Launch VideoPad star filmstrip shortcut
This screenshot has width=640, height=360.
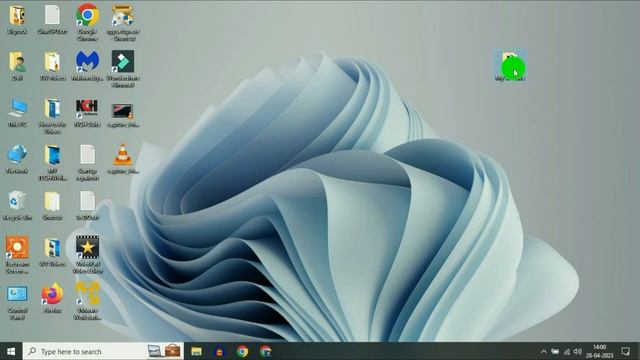[x=87, y=254]
